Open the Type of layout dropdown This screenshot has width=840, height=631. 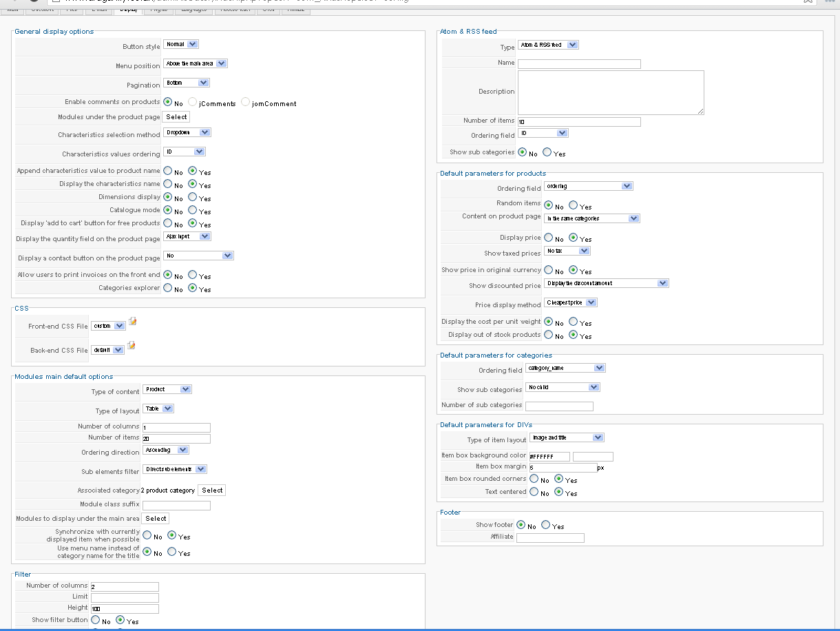(158, 408)
